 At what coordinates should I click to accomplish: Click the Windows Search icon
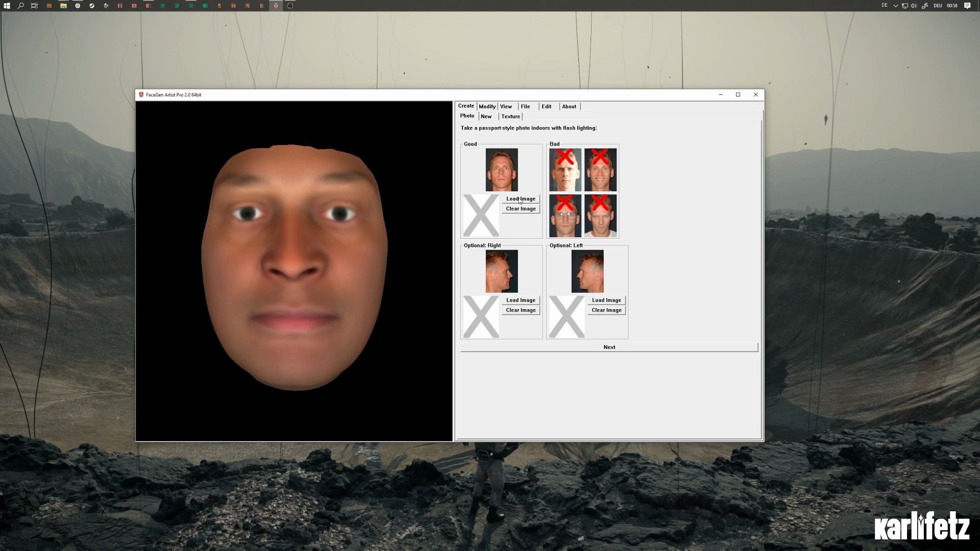pos(20,6)
